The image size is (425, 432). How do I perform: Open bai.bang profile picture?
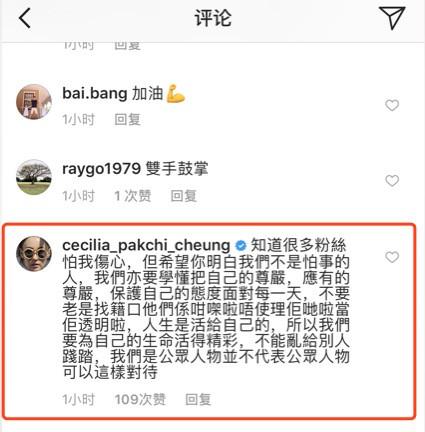coord(34,102)
